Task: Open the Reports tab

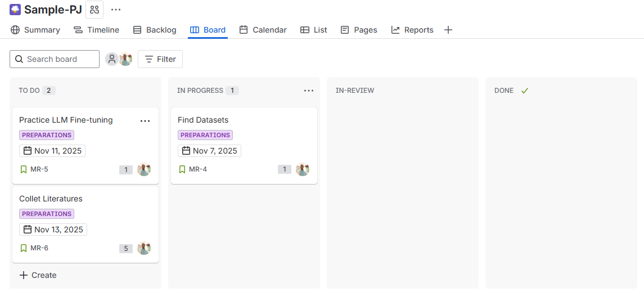Action: click(x=412, y=30)
